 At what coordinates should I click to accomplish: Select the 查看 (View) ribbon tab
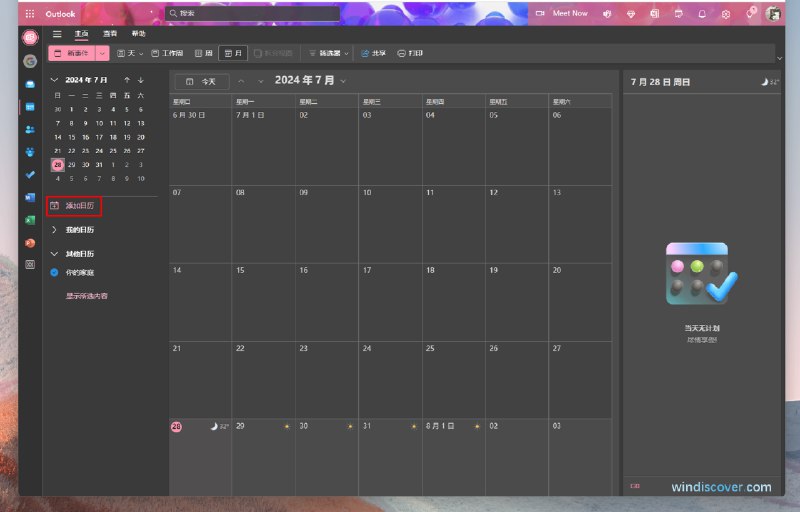(110, 34)
